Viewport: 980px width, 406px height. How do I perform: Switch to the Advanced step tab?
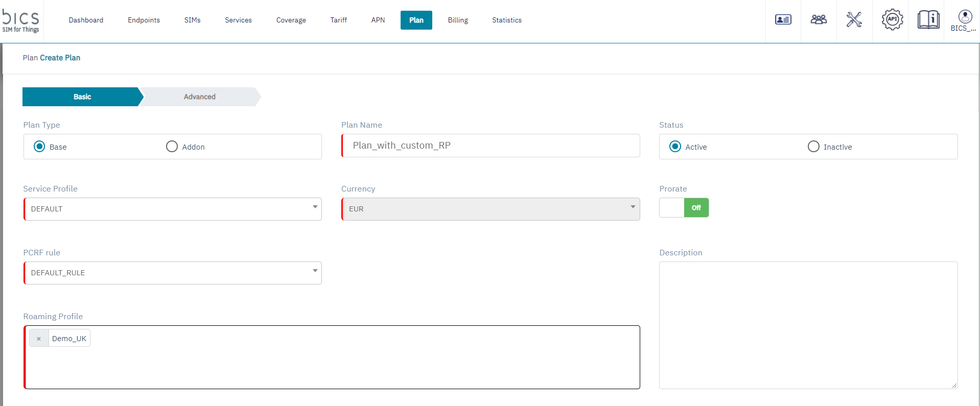tap(200, 97)
